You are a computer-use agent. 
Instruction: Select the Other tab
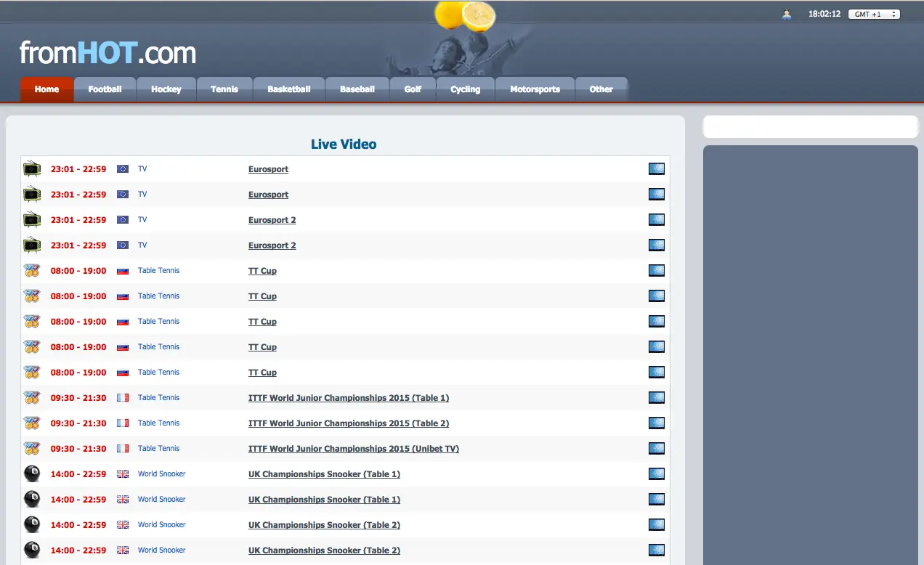click(x=601, y=89)
